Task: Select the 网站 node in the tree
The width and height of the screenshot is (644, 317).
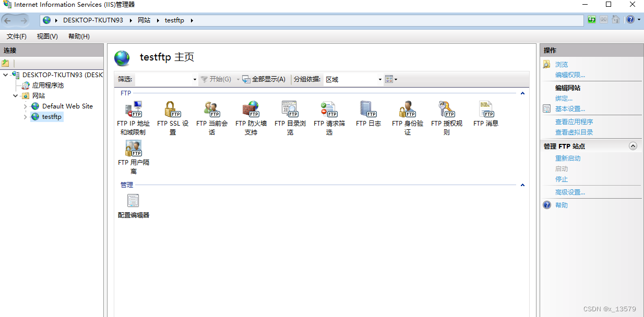Action: [39, 96]
